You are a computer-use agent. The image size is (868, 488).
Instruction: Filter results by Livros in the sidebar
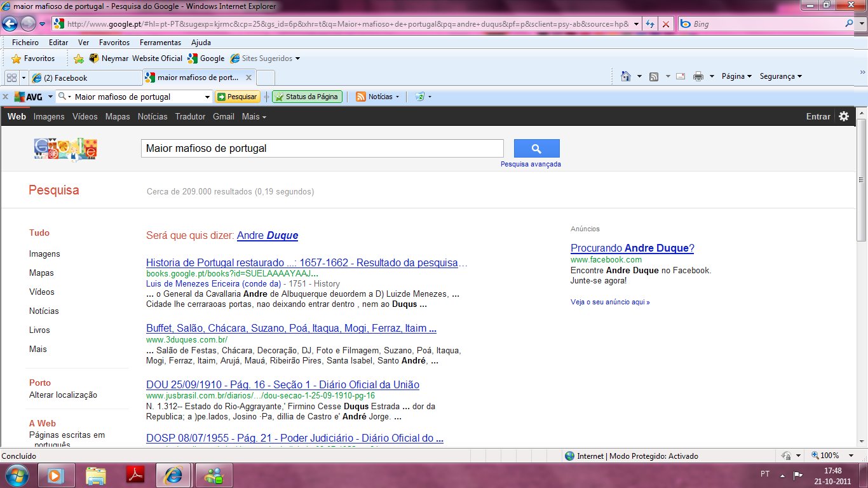[x=39, y=330]
